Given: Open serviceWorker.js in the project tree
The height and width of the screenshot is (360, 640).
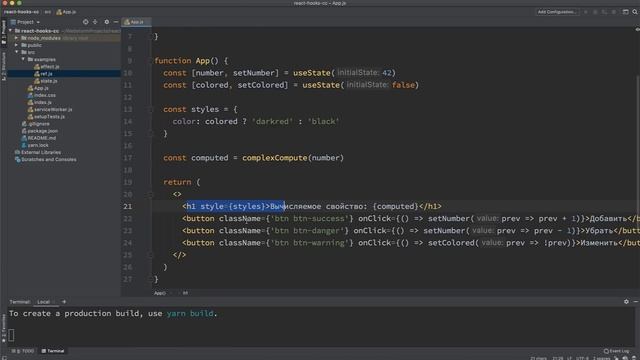Looking at the screenshot, I should 50,109.
